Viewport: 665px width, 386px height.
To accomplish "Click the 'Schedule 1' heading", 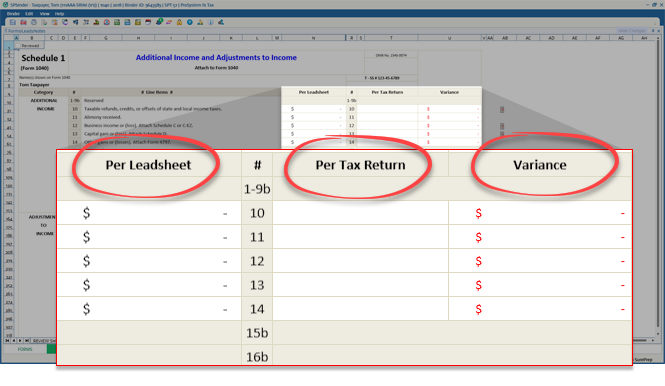I will (x=43, y=58).
